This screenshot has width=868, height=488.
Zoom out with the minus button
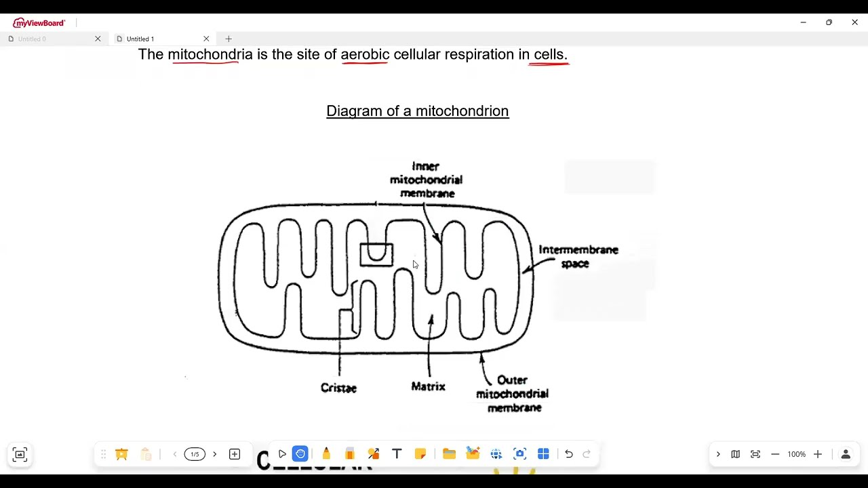[x=775, y=454]
